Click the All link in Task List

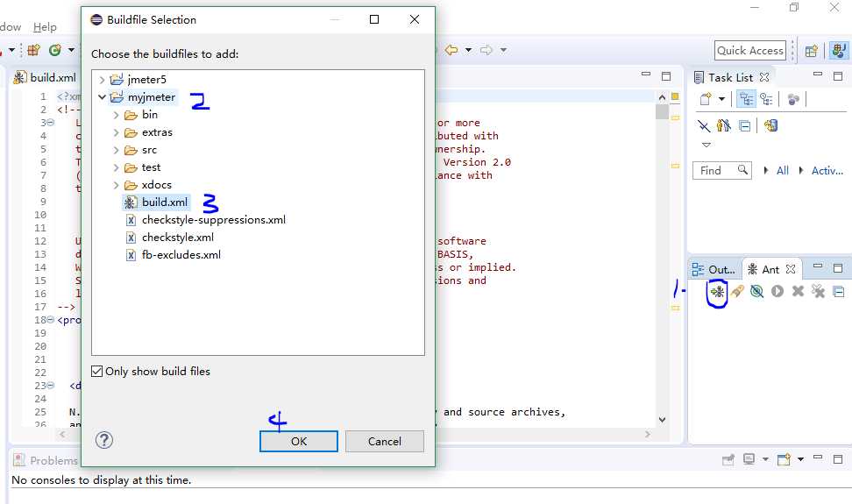click(x=783, y=171)
